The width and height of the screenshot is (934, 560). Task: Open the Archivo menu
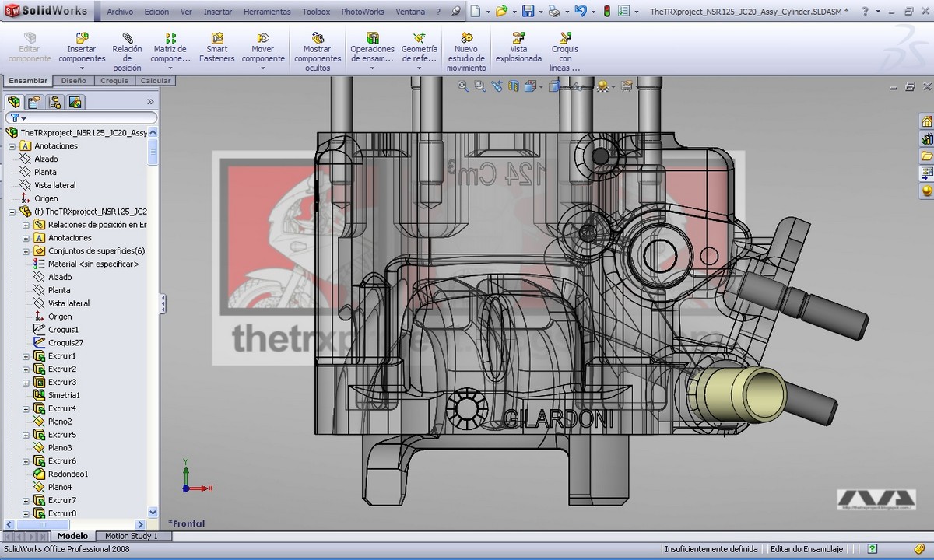point(120,12)
